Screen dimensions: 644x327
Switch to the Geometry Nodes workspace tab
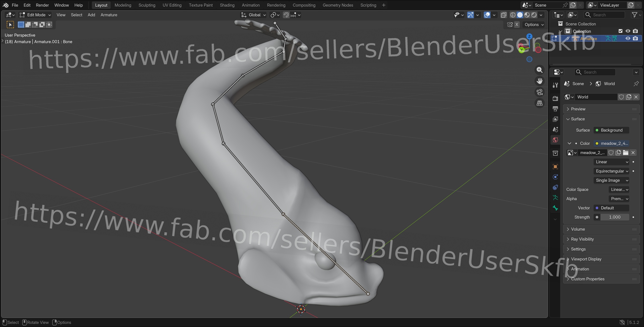[x=338, y=5]
